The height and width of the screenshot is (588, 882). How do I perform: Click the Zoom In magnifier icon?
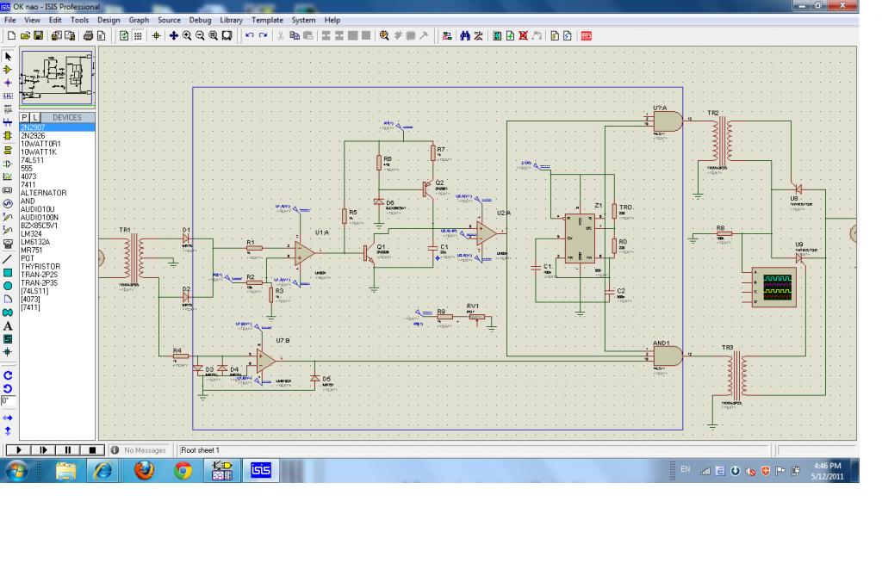point(185,36)
